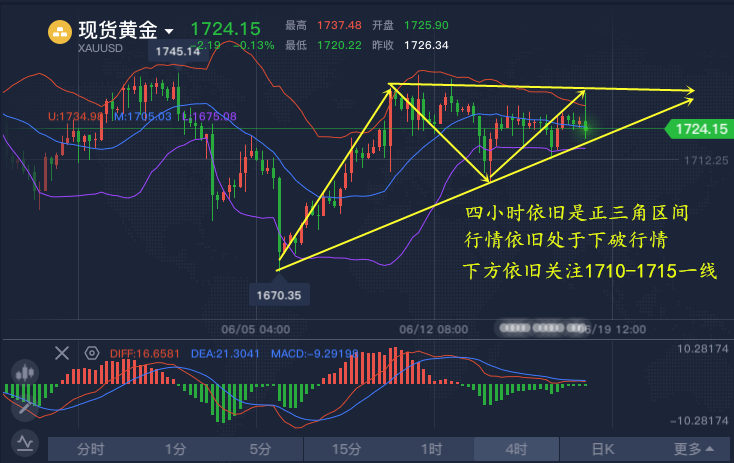Image resolution: width=734 pixels, height=463 pixels.
Task: Switch to 15分 timeframe
Action: pyautogui.click(x=346, y=449)
